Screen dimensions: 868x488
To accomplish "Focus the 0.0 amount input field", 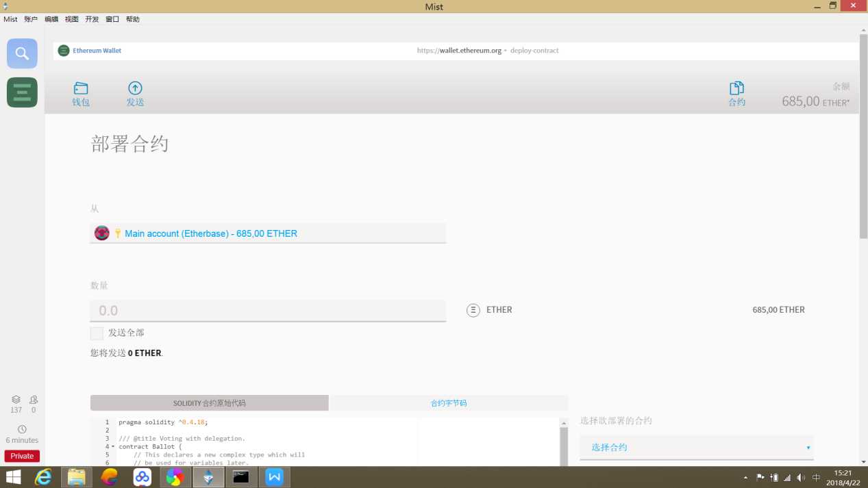I will point(268,311).
